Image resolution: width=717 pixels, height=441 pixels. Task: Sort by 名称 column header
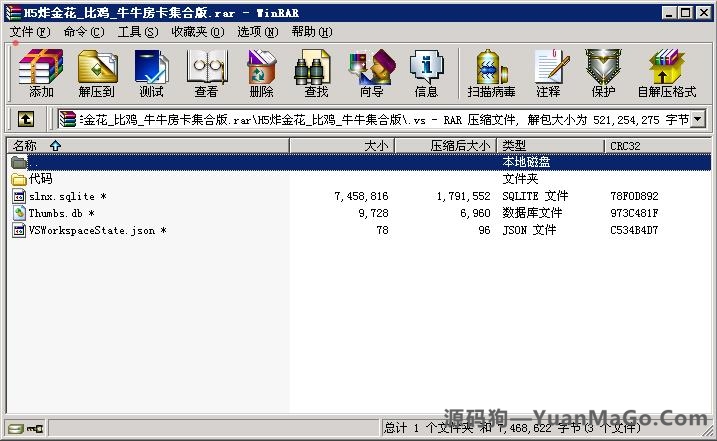(x=148, y=146)
